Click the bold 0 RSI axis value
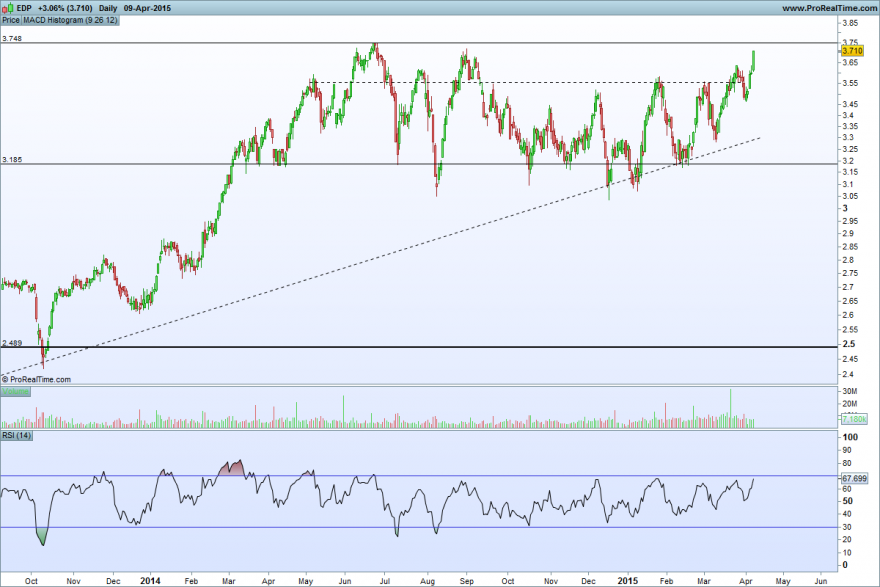 (x=845, y=565)
